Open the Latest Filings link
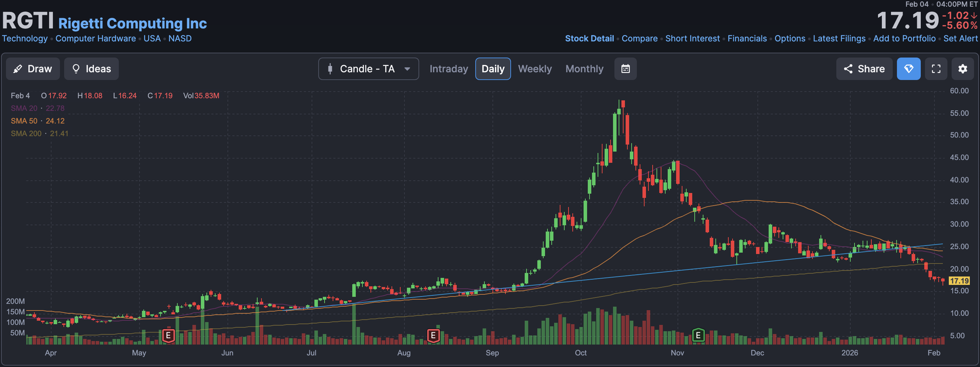 click(x=839, y=39)
